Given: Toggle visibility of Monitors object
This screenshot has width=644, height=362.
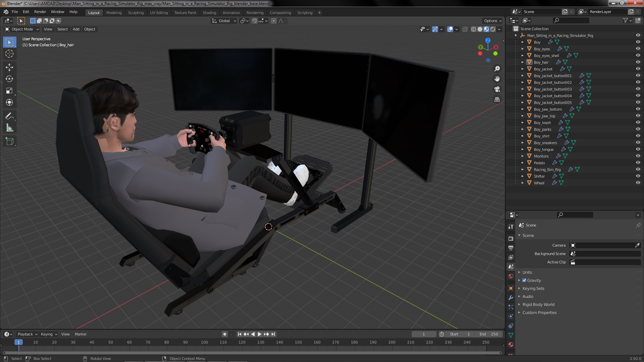Looking at the screenshot, I should [638, 156].
